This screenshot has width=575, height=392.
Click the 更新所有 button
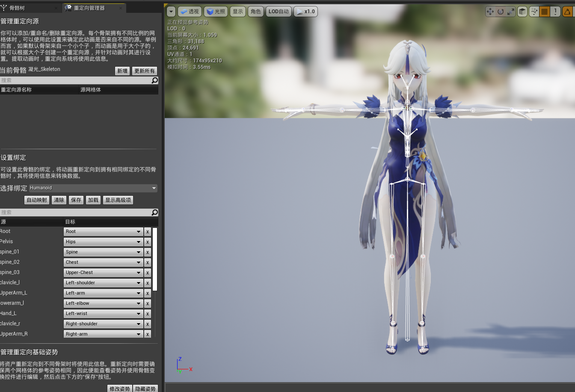[145, 71]
